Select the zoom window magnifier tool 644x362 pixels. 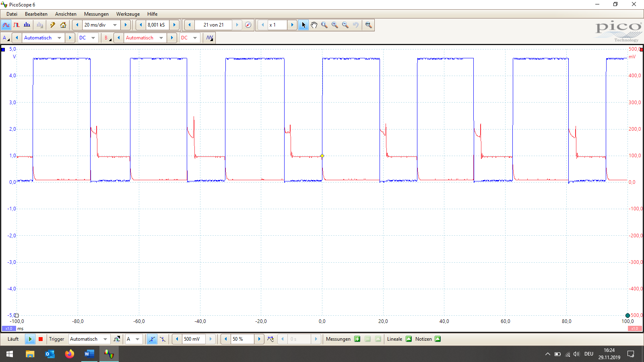click(324, 25)
